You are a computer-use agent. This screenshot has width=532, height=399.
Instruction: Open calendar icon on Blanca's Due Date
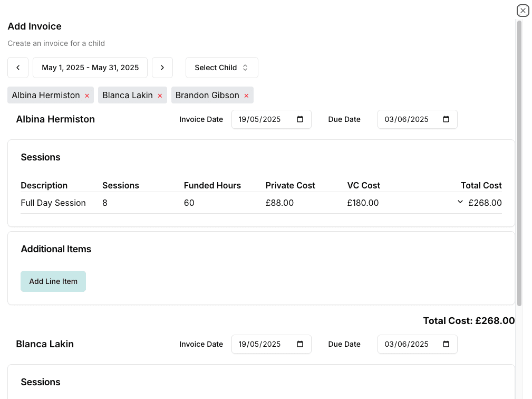tap(446, 344)
